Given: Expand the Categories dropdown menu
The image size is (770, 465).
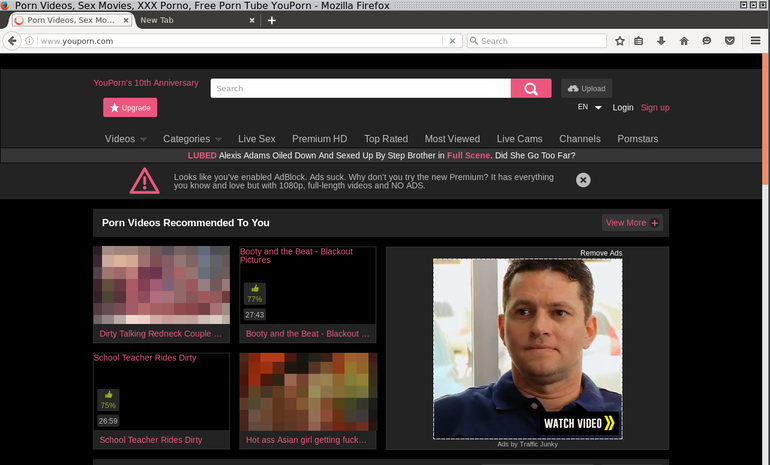Looking at the screenshot, I should pos(192,139).
